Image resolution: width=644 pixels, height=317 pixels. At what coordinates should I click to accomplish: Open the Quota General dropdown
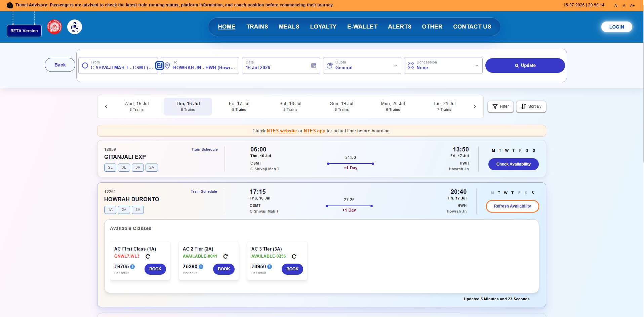[x=362, y=65]
